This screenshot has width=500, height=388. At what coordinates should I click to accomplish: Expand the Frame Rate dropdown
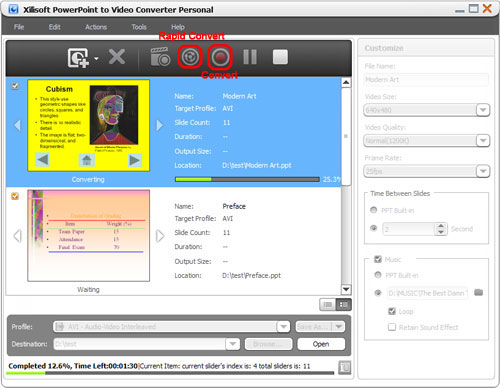(483, 171)
